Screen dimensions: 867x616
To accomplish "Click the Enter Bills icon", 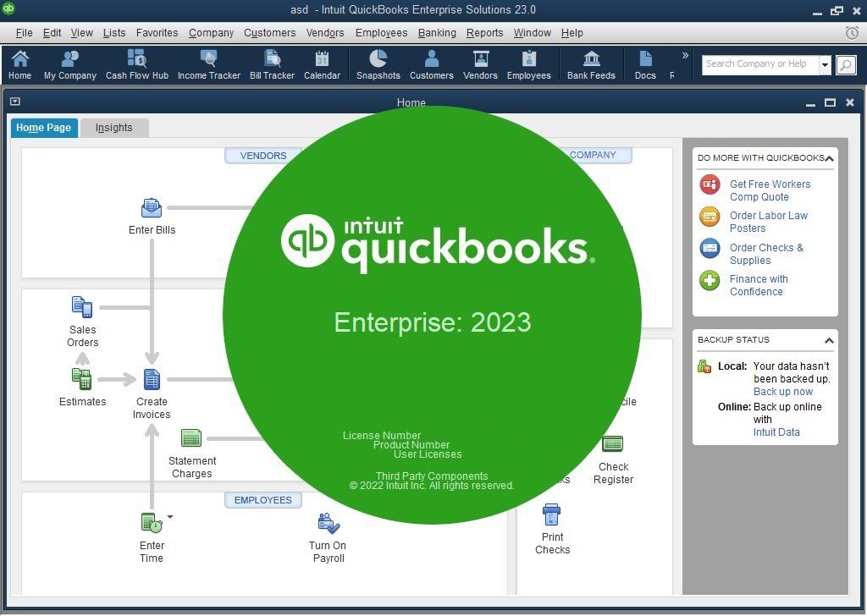I will pyautogui.click(x=152, y=208).
